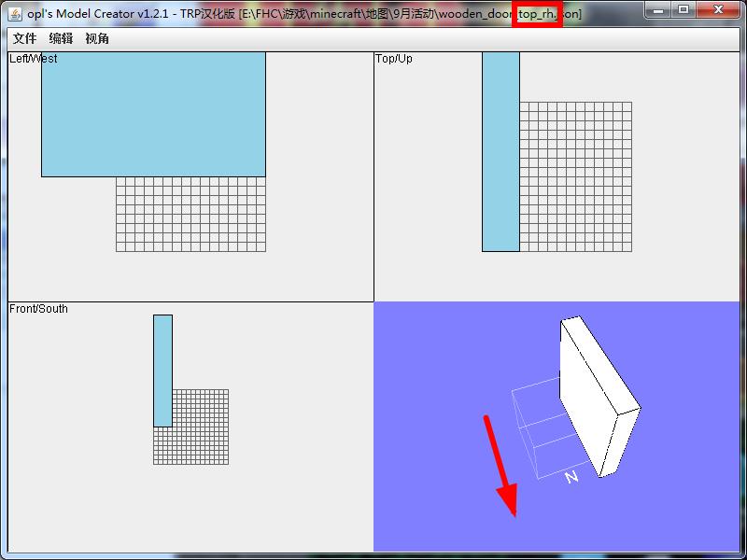This screenshot has width=747, height=560.
Task: Click the Top/Up viewport label
Action: tap(393, 59)
